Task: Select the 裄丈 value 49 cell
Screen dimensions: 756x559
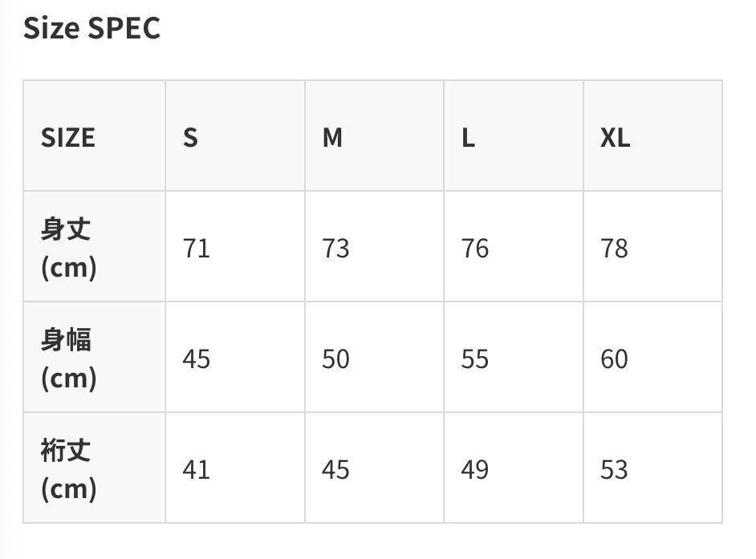Action: coord(514,468)
